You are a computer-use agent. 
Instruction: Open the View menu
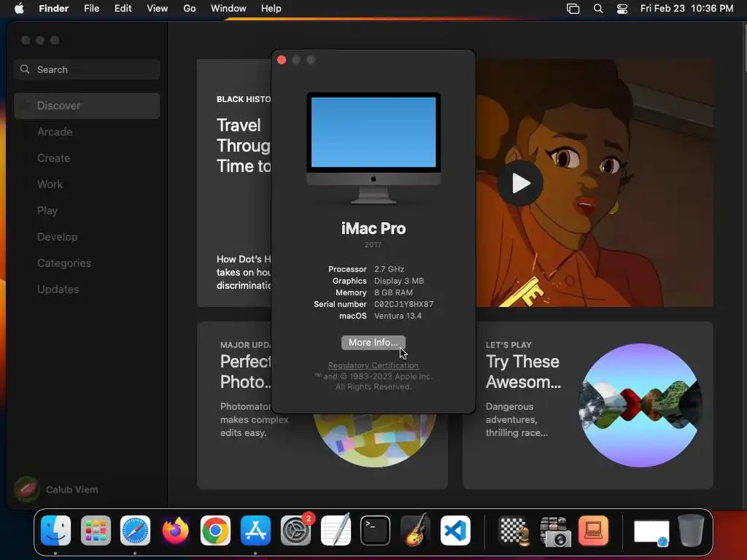pos(158,9)
